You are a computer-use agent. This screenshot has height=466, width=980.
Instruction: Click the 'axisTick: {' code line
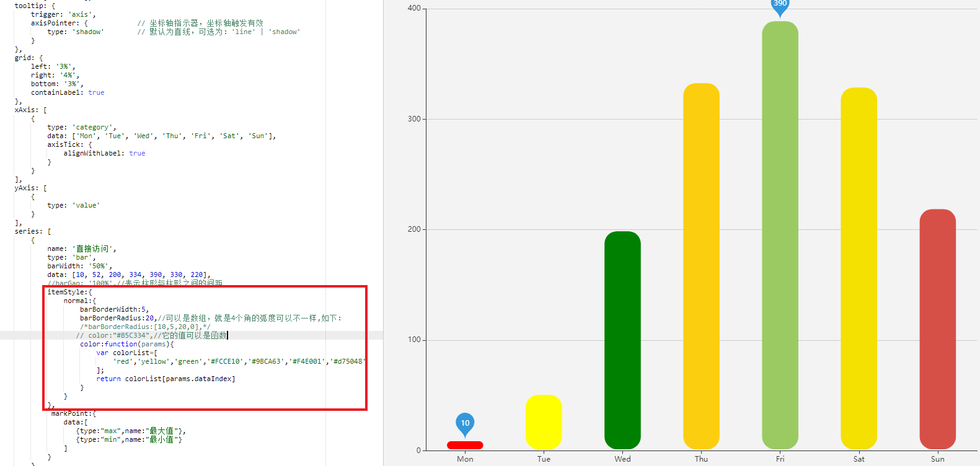point(69,144)
